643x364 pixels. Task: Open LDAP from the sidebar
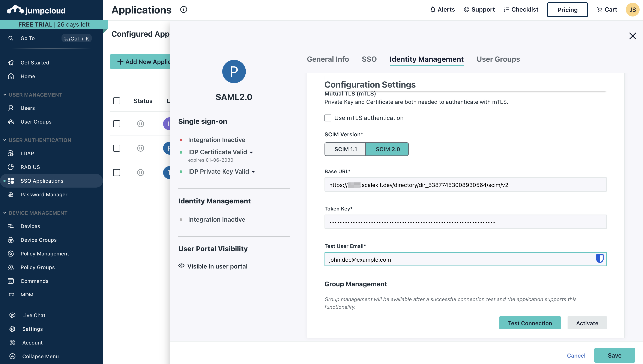coord(27,153)
